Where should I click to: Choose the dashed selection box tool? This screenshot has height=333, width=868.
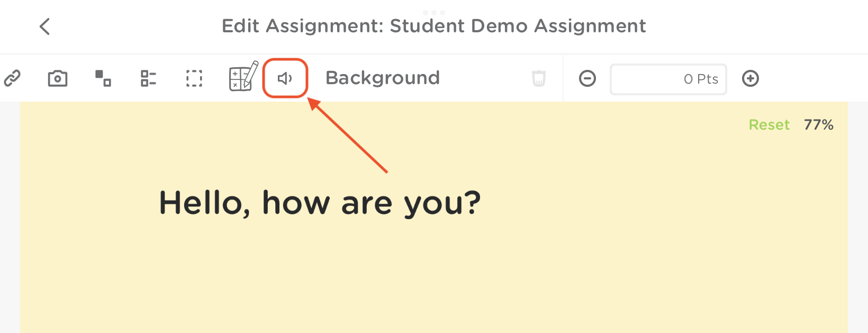pyautogui.click(x=194, y=78)
